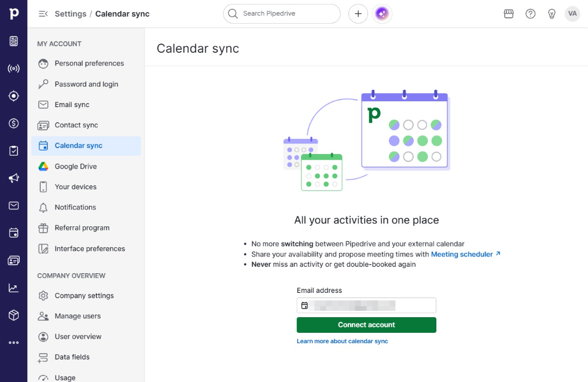Open the broadcast signal sidebar icon
588x382 pixels.
[x=14, y=68]
